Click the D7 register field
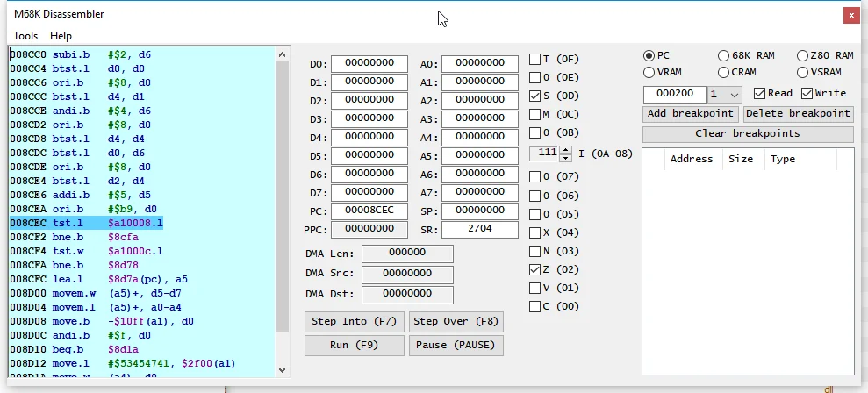 (x=369, y=193)
